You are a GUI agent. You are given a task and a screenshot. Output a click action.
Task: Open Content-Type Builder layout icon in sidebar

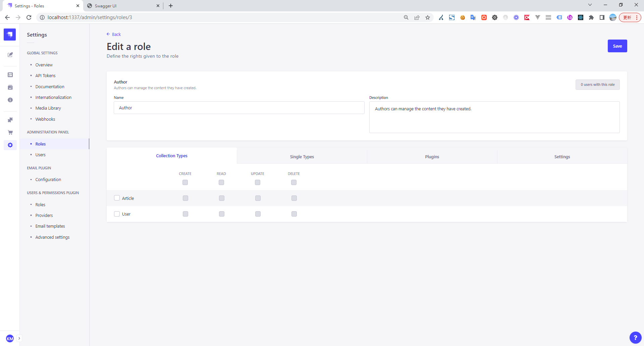pos(10,75)
